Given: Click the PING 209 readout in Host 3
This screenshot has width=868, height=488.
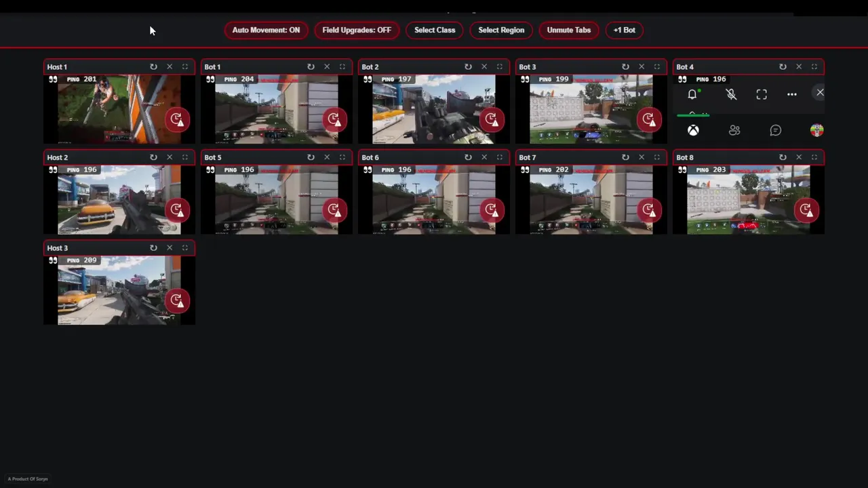Looking at the screenshot, I should (81, 260).
